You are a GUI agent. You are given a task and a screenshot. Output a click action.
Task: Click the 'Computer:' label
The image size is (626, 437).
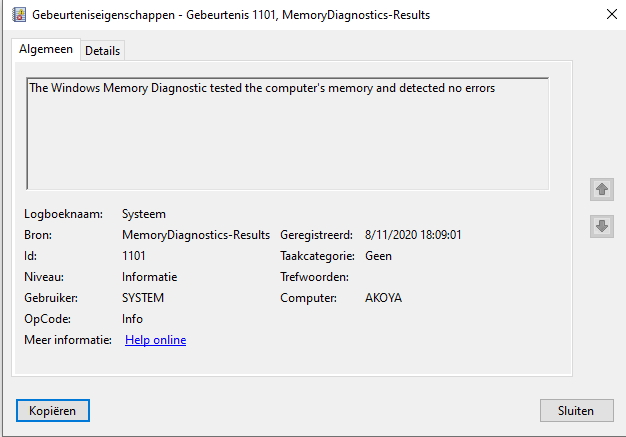click(308, 298)
